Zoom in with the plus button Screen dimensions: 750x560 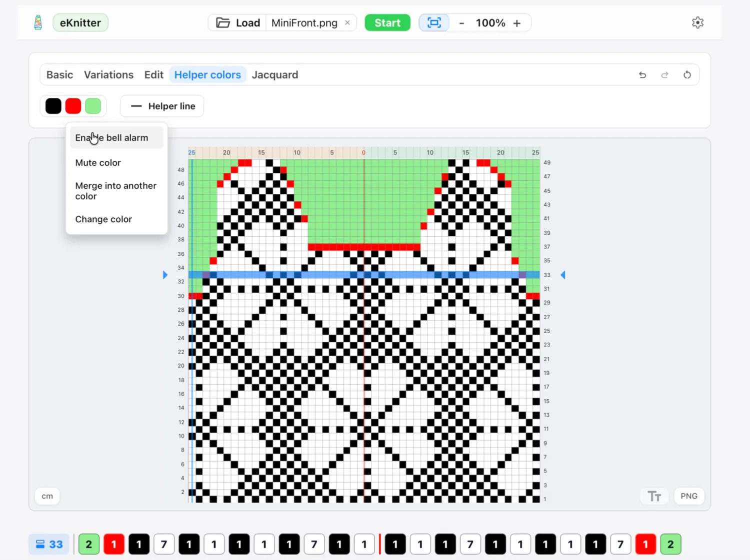click(x=517, y=23)
